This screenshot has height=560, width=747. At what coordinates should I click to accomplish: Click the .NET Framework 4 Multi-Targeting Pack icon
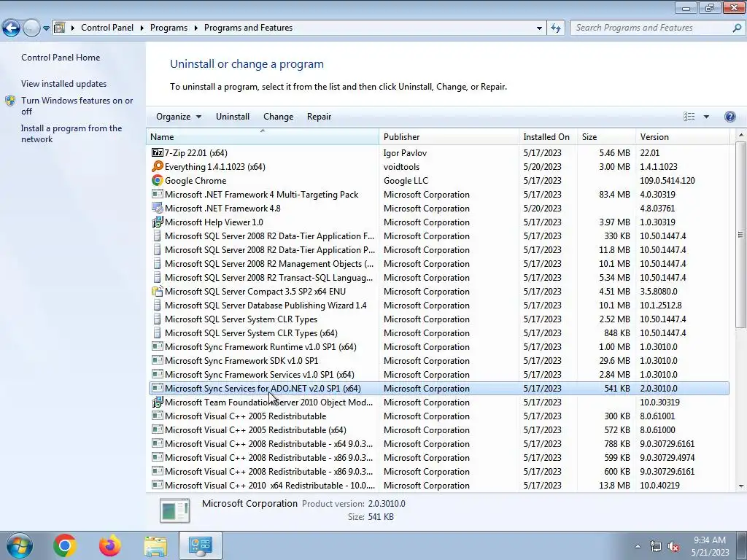158,194
